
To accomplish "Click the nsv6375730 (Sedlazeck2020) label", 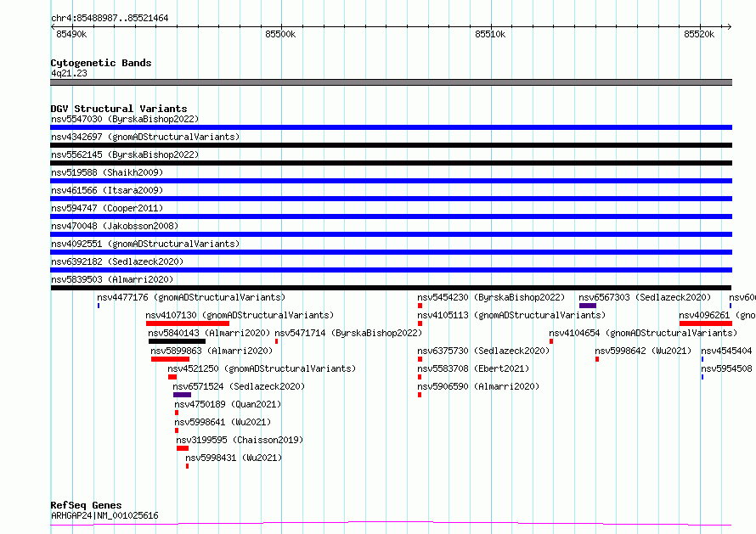I will click(483, 351).
